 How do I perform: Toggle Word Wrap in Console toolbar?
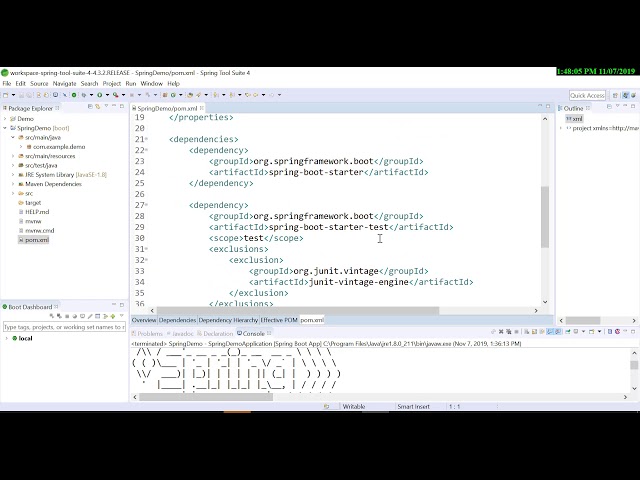[x=542, y=331]
